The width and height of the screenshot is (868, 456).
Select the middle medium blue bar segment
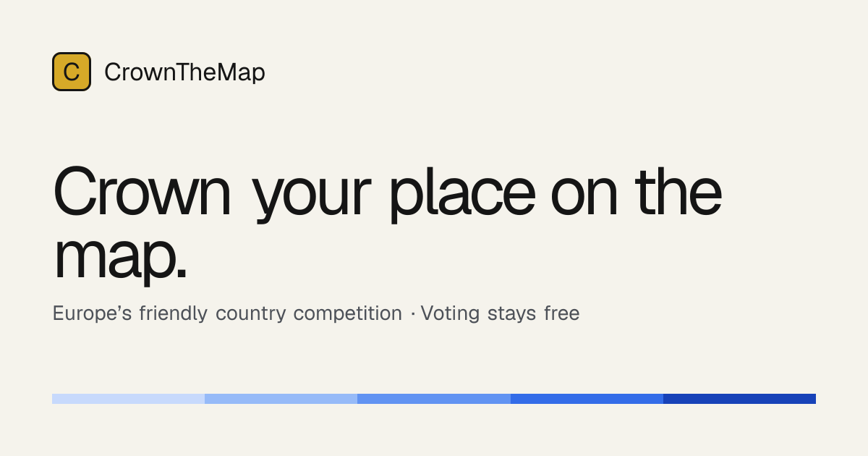tap(434, 399)
